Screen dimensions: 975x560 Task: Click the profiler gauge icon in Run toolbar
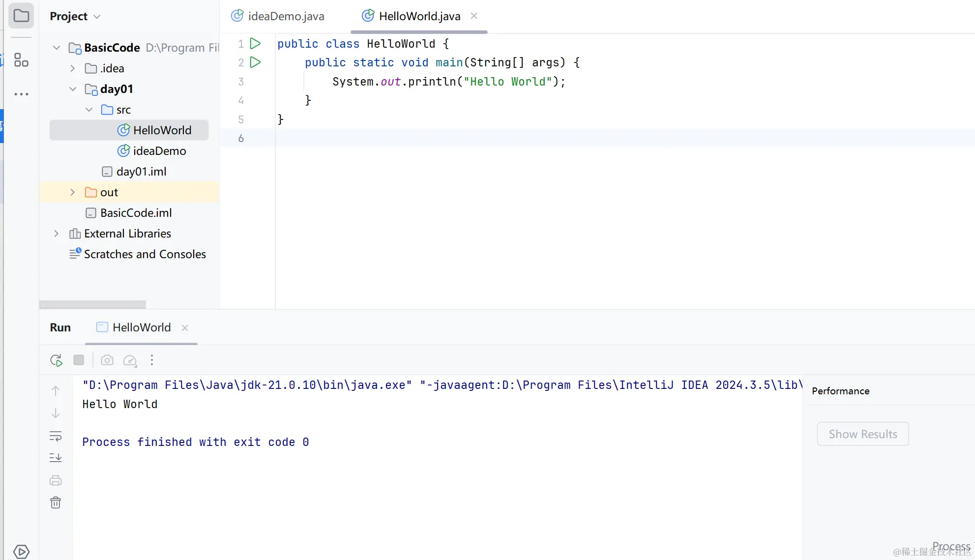click(x=130, y=360)
